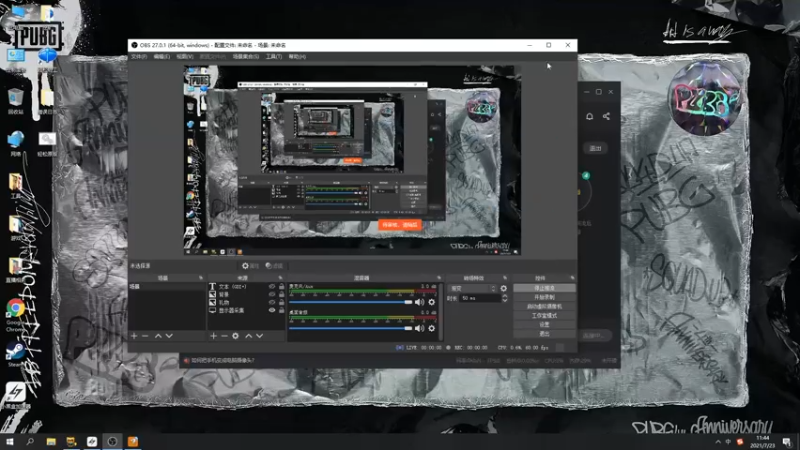Select the scene entry in the Scenes list
Viewport: 800px width, 450px height.
tap(167, 287)
